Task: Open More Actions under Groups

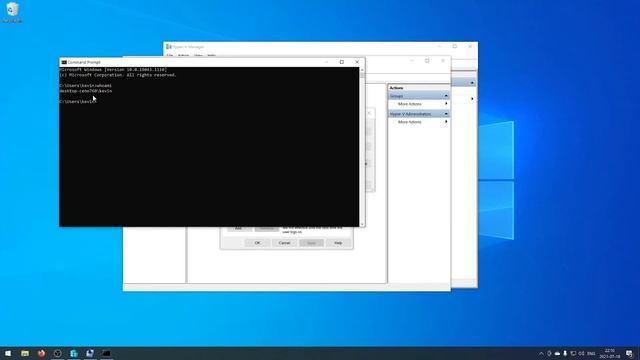Action: click(x=409, y=104)
